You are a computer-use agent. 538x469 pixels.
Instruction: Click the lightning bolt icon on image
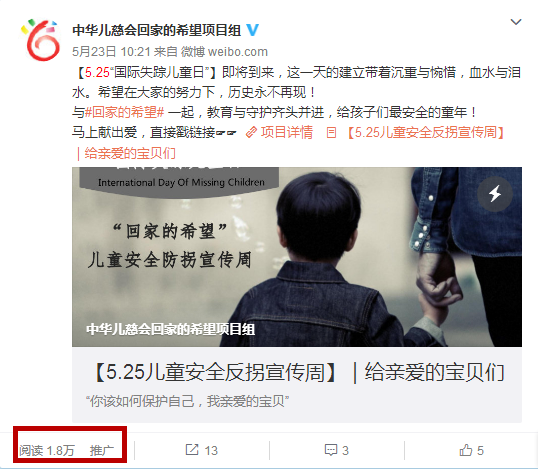[495, 194]
